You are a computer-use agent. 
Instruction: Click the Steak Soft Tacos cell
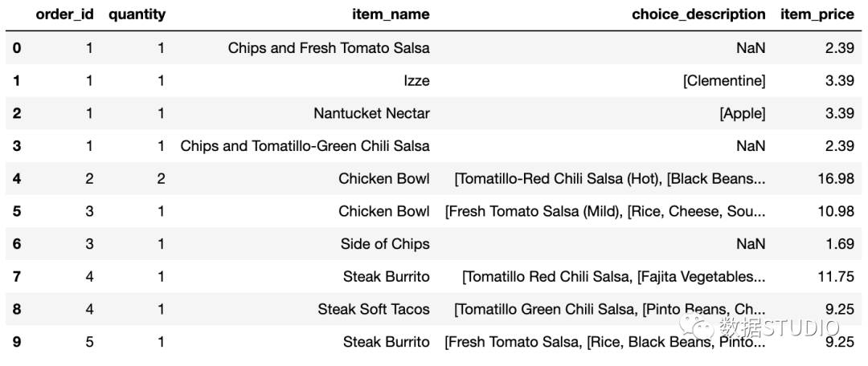coord(374,309)
